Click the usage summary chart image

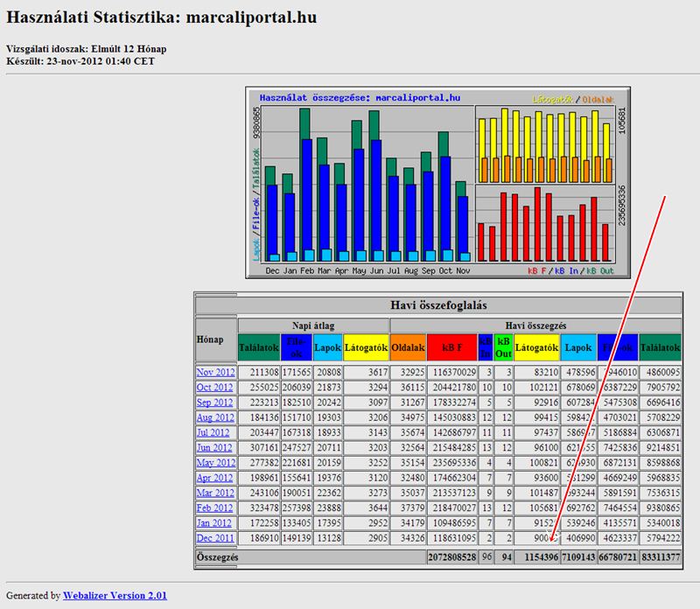[x=438, y=183]
